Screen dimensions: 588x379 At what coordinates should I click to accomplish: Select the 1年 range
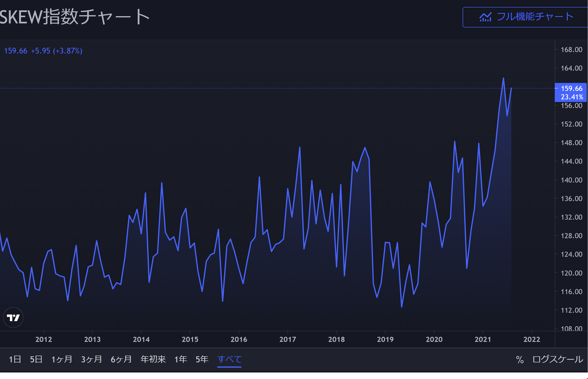click(181, 359)
